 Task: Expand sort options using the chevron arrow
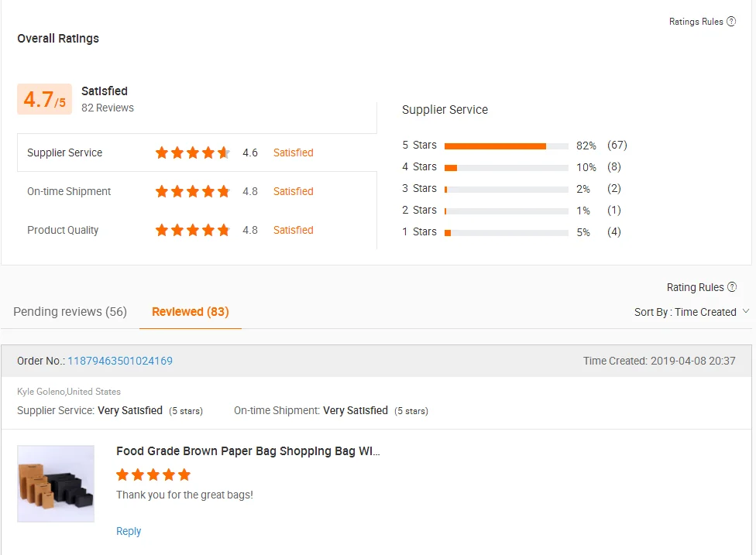point(746,311)
